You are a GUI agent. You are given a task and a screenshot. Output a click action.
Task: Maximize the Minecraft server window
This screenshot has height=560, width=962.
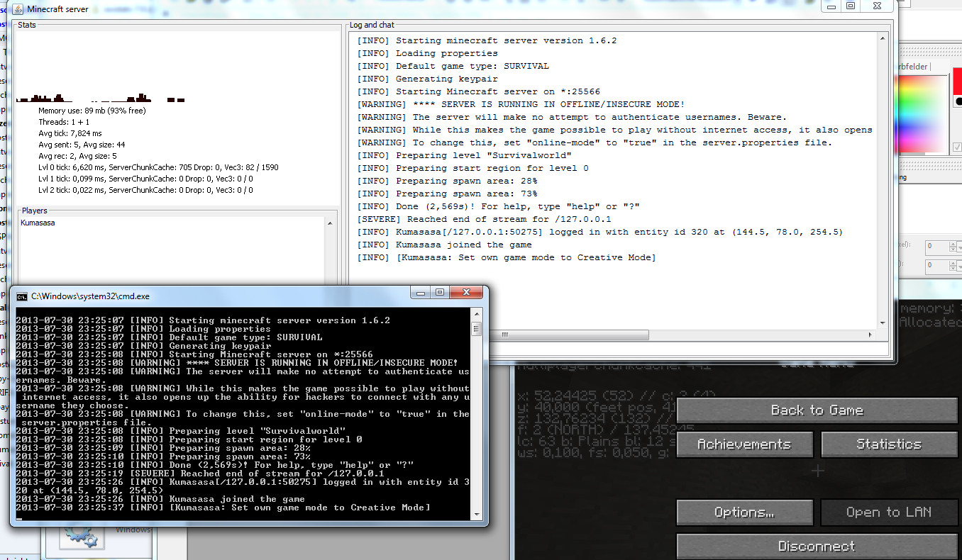(851, 6)
